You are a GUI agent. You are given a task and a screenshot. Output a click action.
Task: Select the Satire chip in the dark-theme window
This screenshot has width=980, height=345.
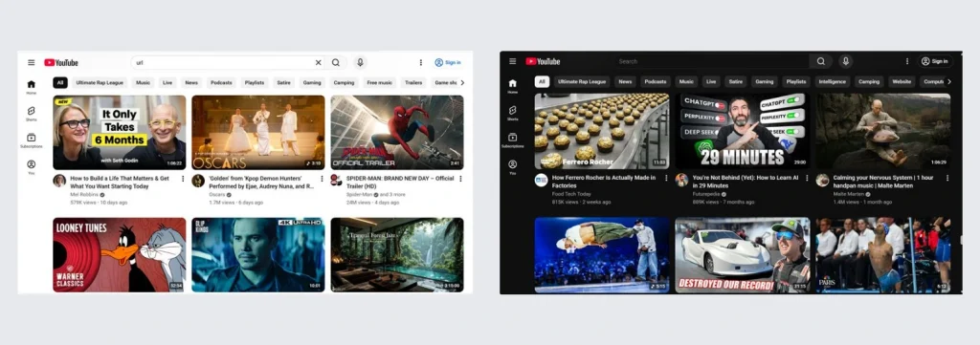736,82
